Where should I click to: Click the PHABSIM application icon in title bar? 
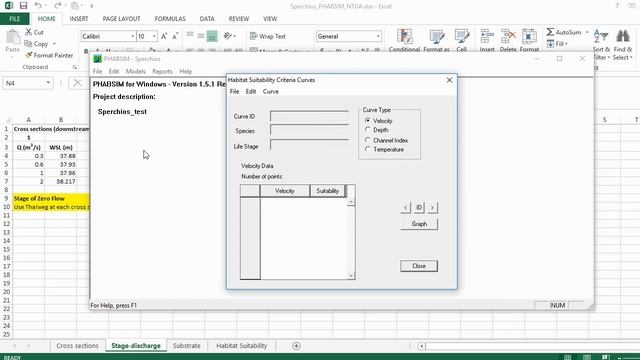coord(97,59)
